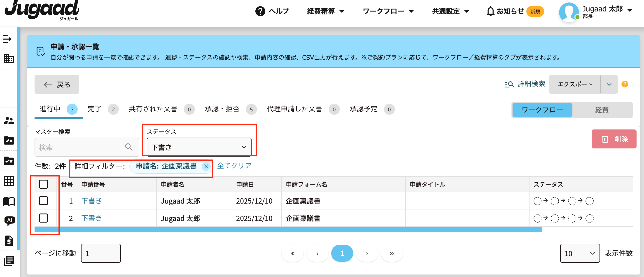Switch to the 経費 tab

pos(602,110)
